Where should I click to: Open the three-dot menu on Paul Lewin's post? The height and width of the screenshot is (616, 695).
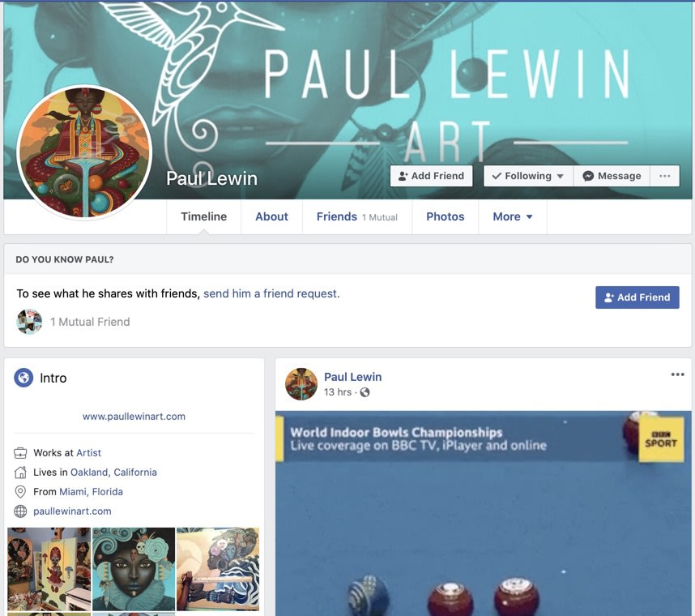[x=677, y=374]
